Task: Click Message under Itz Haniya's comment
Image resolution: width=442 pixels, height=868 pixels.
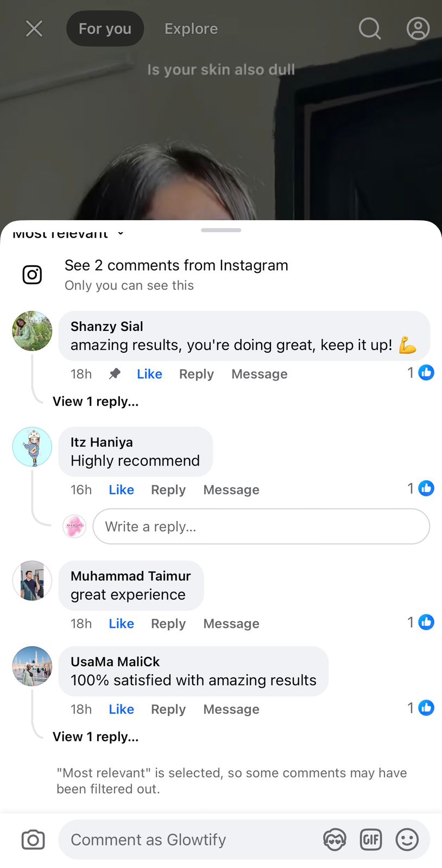Action: [231, 490]
